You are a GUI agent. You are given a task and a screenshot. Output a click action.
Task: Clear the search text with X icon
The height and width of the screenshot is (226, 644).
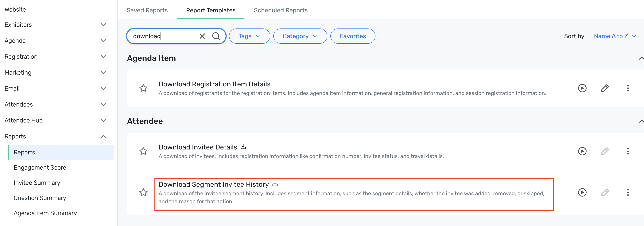coord(202,36)
